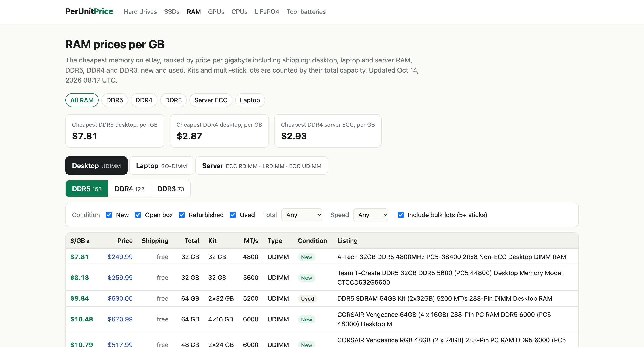Image resolution: width=644 pixels, height=347 pixels.
Task: Select the RAM nav item
Action: [x=194, y=12]
